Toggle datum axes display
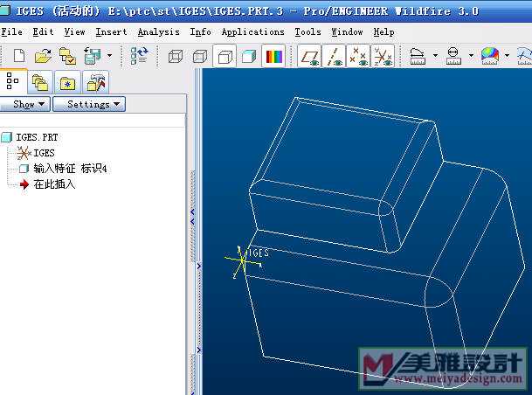The image size is (532, 395). tap(334, 56)
